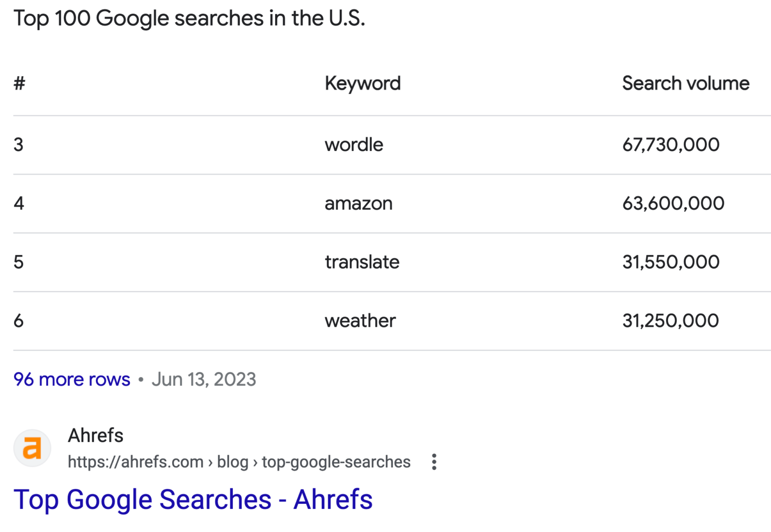Image resolution: width=771 pixels, height=532 pixels.
Task: Click the Search volume column header
Action: click(686, 83)
